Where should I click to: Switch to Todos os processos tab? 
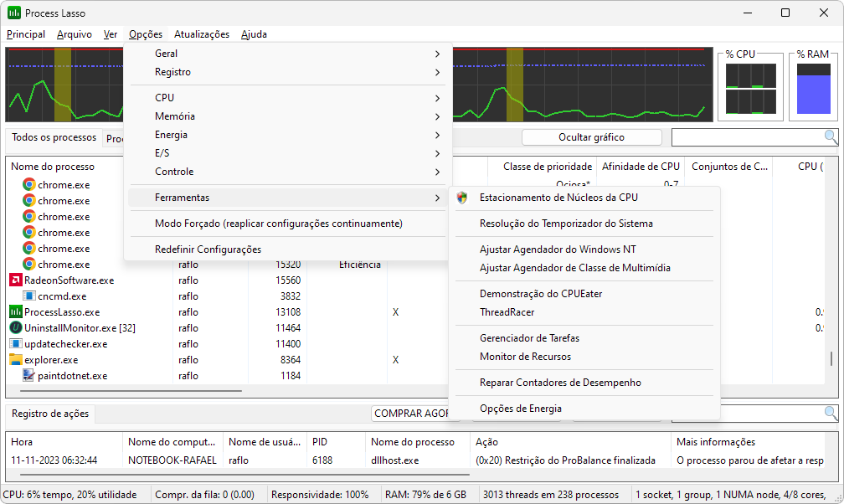point(54,137)
